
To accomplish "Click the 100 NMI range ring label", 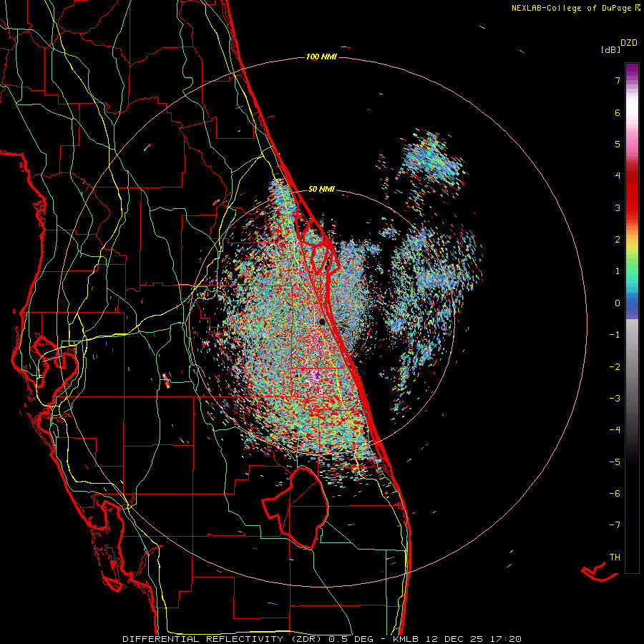I will (321, 57).
